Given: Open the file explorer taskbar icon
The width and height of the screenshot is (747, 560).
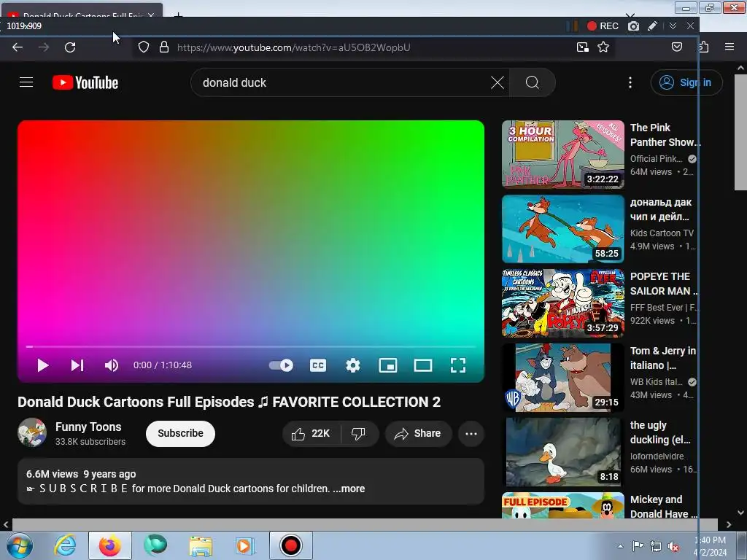Looking at the screenshot, I should click(x=201, y=545).
